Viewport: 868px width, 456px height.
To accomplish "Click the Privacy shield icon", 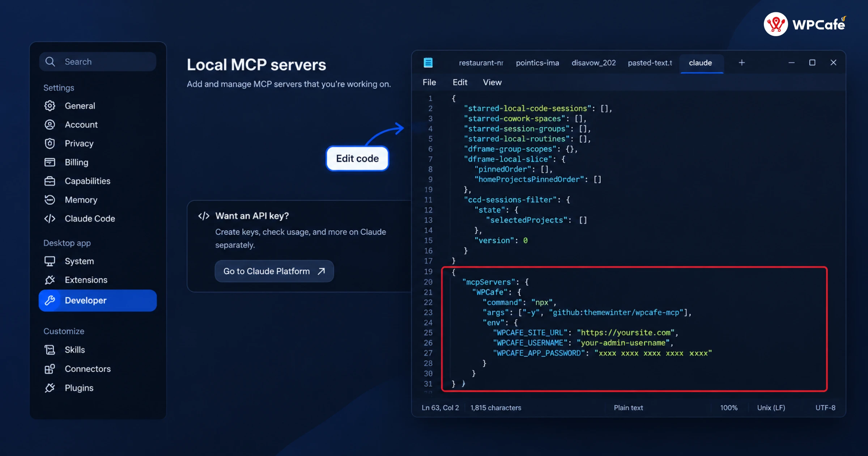I will coord(50,143).
